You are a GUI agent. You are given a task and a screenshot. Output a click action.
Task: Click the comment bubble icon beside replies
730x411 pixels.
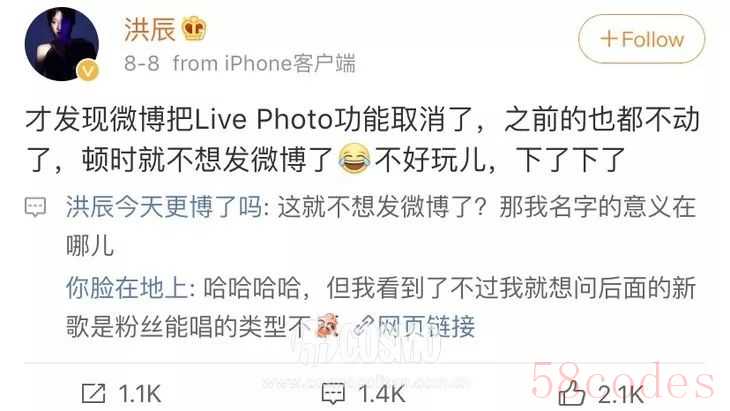point(35,207)
